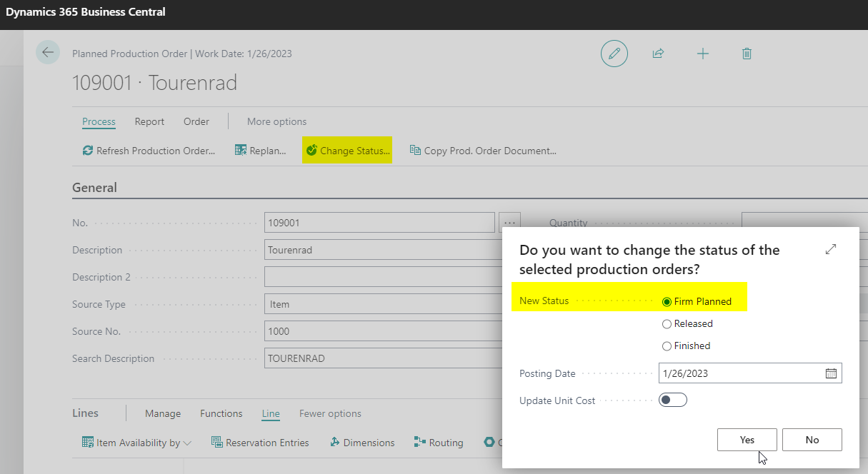Open the Report menu tab
The height and width of the screenshot is (474, 868).
tap(149, 121)
